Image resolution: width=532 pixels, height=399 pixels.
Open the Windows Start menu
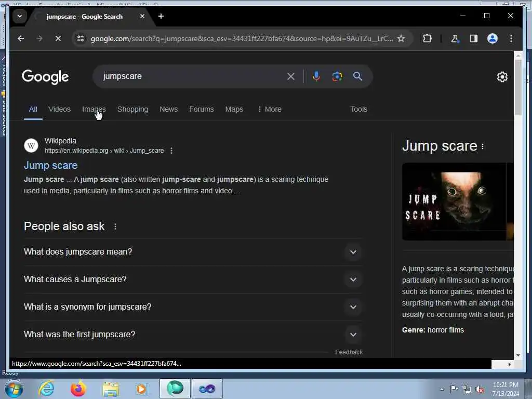[14, 389]
